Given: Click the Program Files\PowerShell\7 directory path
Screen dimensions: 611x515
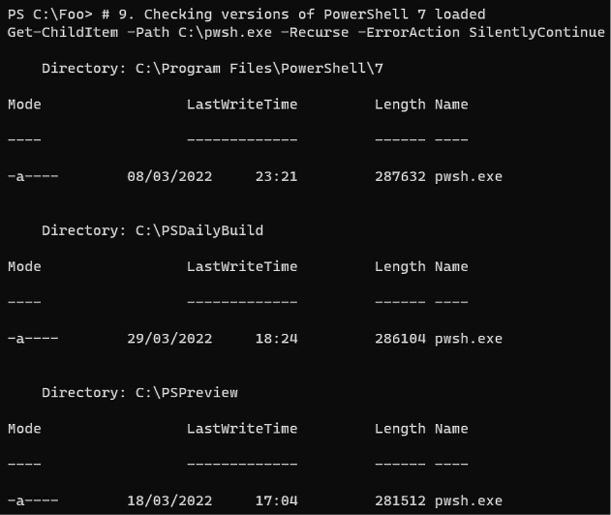Looking at the screenshot, I should 259,69.
